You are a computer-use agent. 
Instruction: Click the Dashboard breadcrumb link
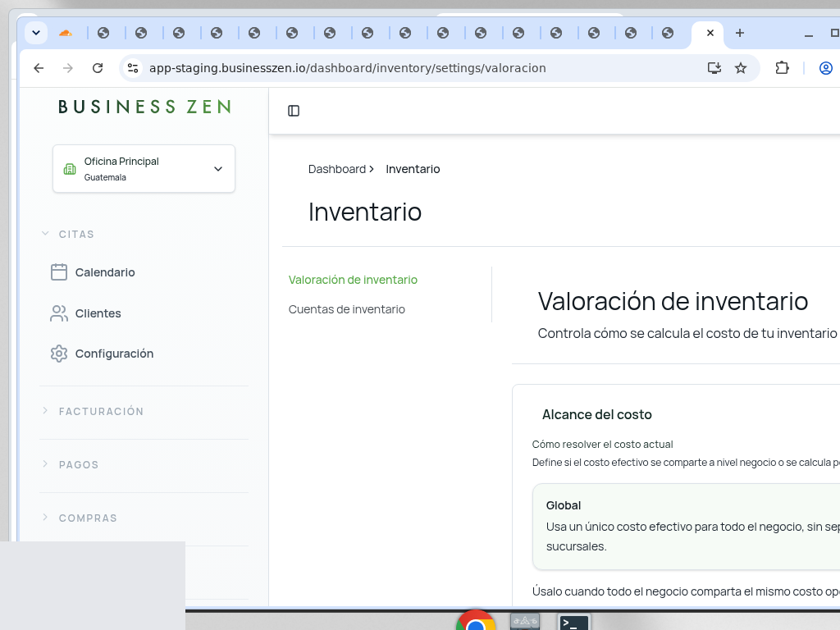[x=337, y=169]
